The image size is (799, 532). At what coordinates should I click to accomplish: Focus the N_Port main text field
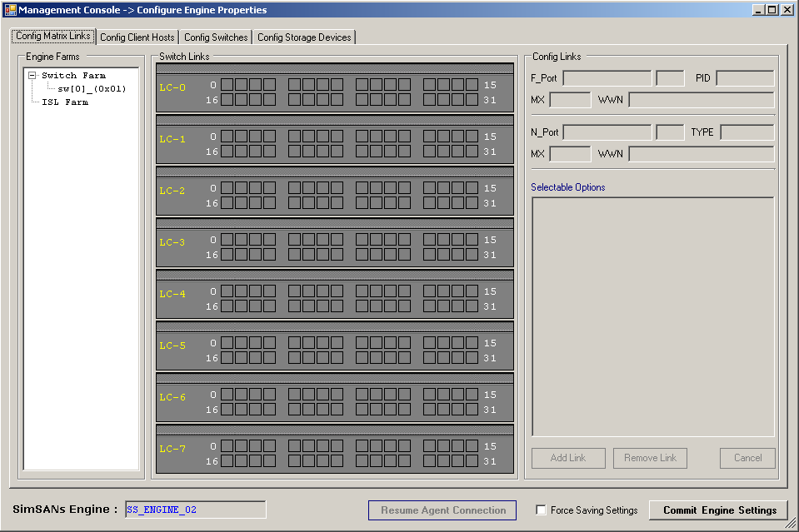coord(607,132)
